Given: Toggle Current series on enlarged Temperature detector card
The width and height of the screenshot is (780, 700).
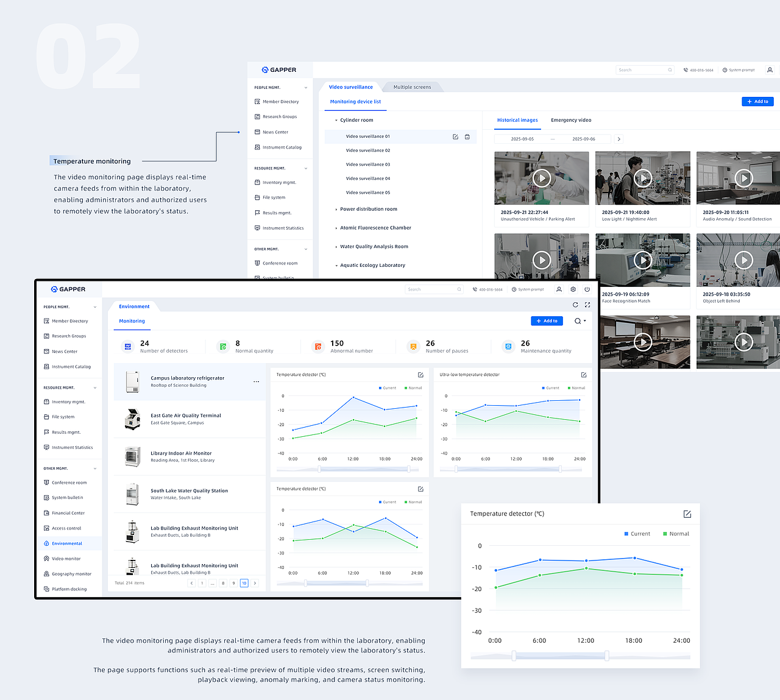Looking at the screenshot, I should [x=637, y=534].
